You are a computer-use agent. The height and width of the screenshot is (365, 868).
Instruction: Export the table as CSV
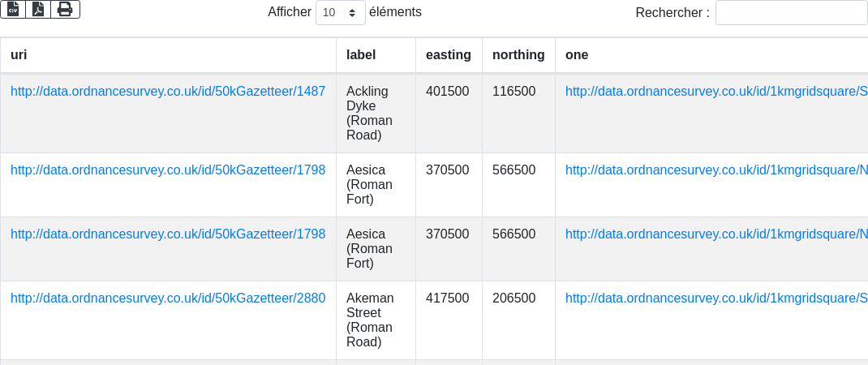pos(13,9)
